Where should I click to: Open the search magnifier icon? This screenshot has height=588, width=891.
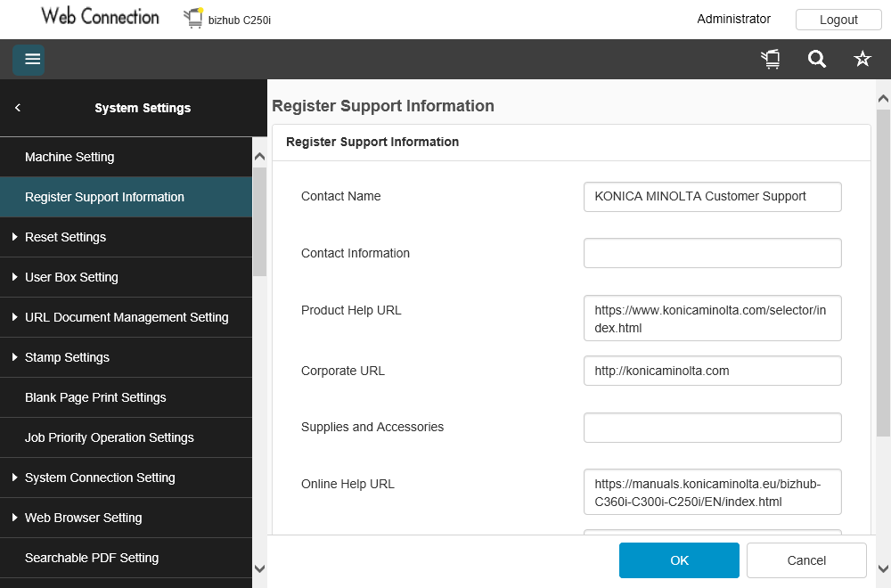point(816,60)
